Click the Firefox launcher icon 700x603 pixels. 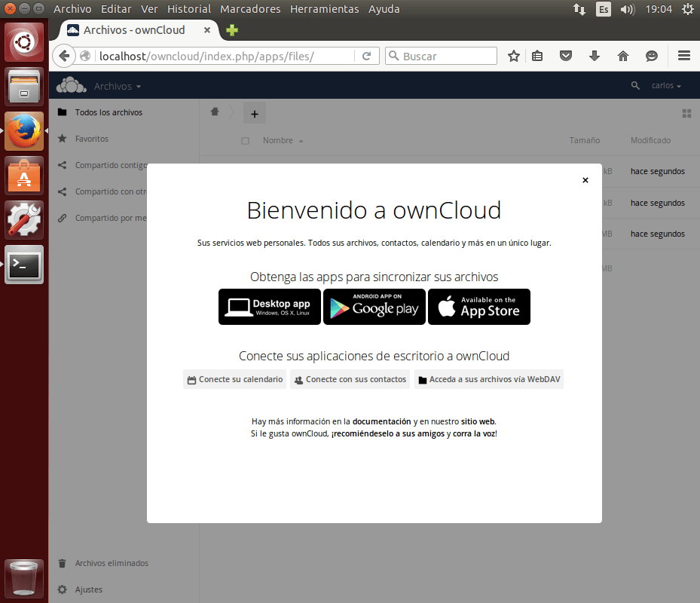(24, 131)
